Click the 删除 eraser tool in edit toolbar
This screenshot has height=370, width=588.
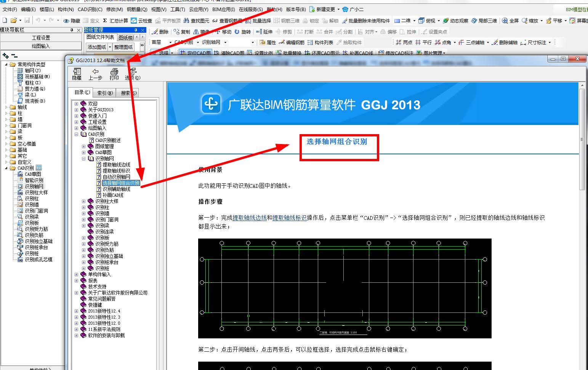point(160,32)
